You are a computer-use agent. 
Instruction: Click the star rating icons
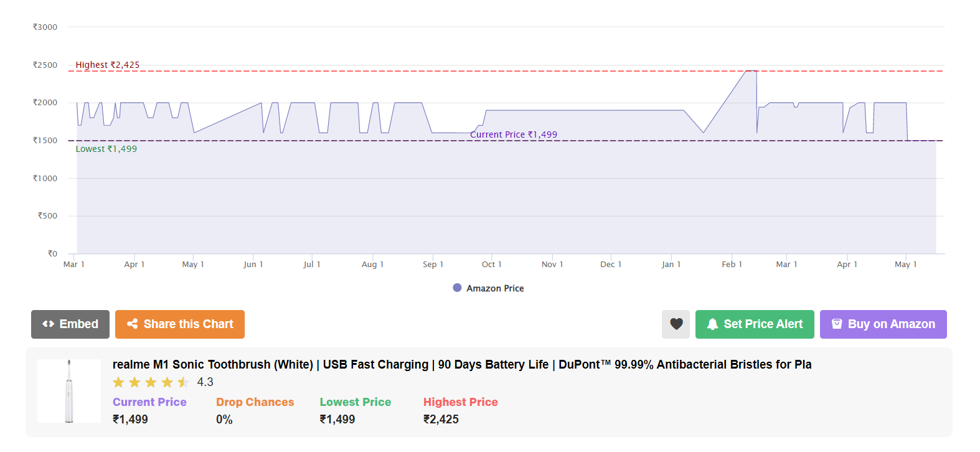coord(150,382)
